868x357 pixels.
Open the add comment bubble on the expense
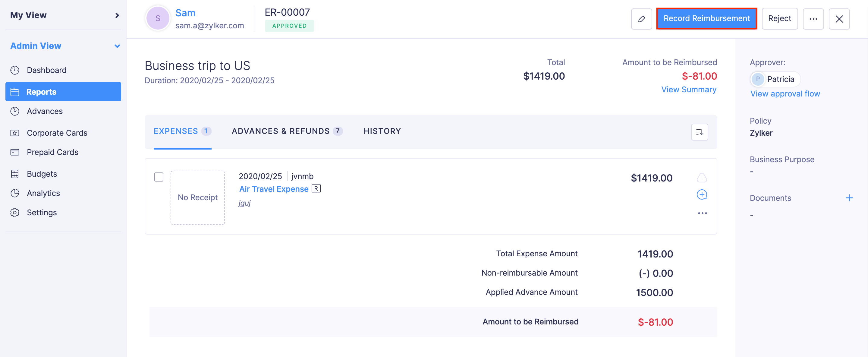tap(702, 194)
